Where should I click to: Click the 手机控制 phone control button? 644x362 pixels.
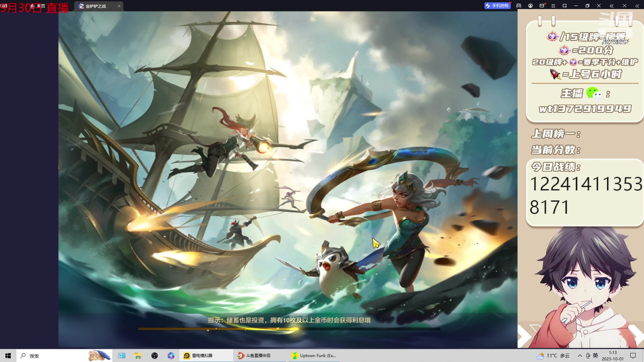coord(497,6)
